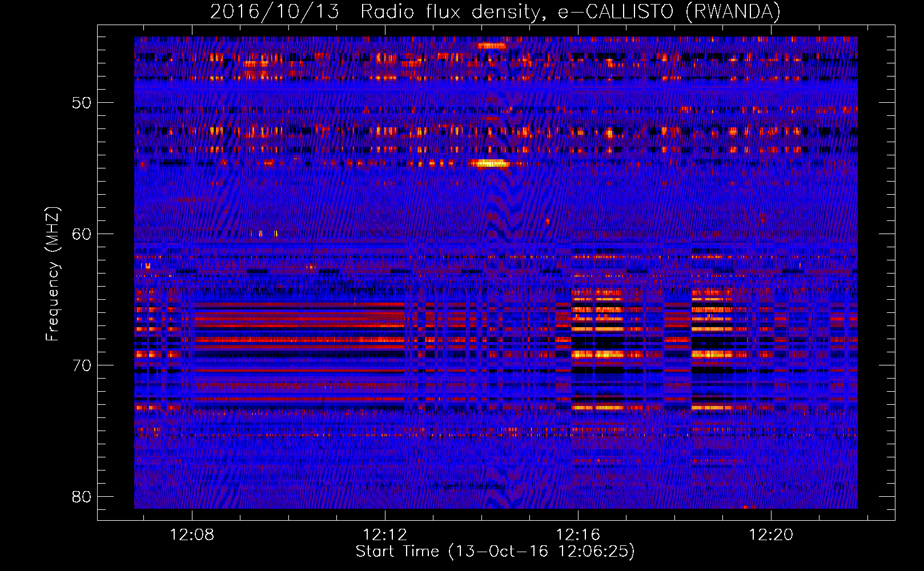Select the 50 frequency tick label
This screenshot has height=571, width=924.
(81, 103)
